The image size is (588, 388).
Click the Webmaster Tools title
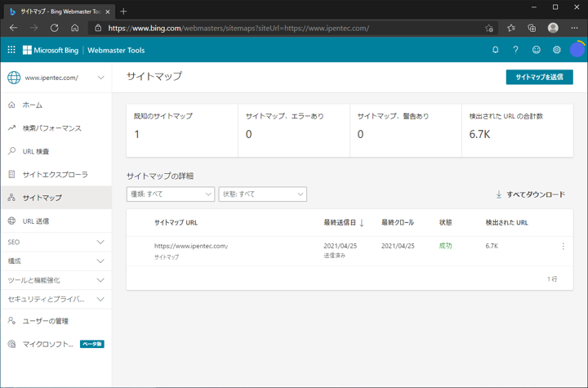(x=116, y=51)
